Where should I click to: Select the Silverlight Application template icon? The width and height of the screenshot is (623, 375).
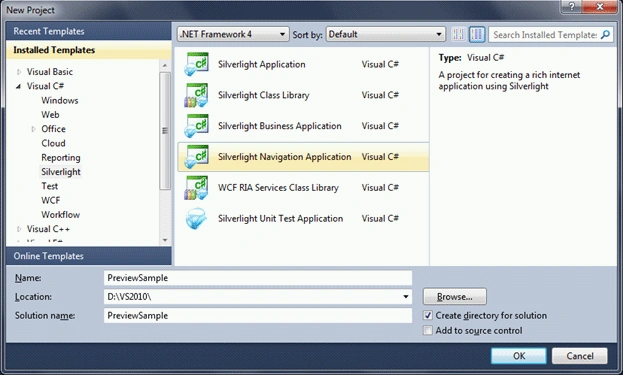pos(196,64)
